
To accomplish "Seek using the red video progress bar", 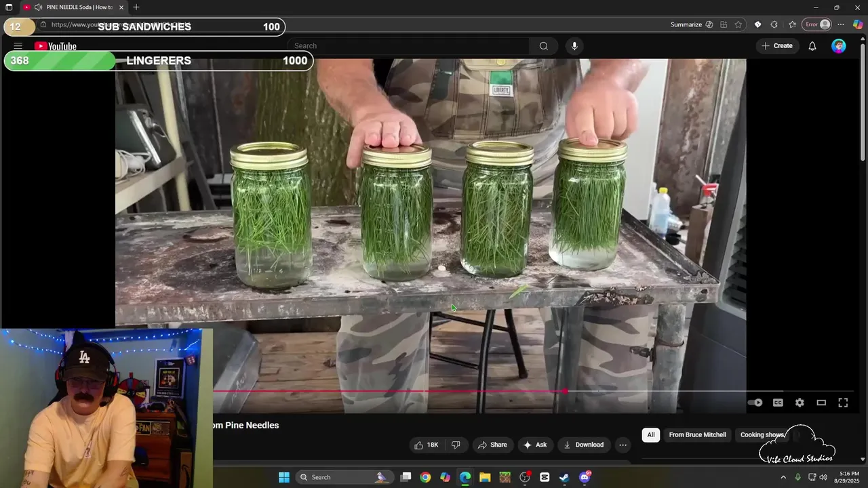I will pyautogui.click(x=389, y=391).
